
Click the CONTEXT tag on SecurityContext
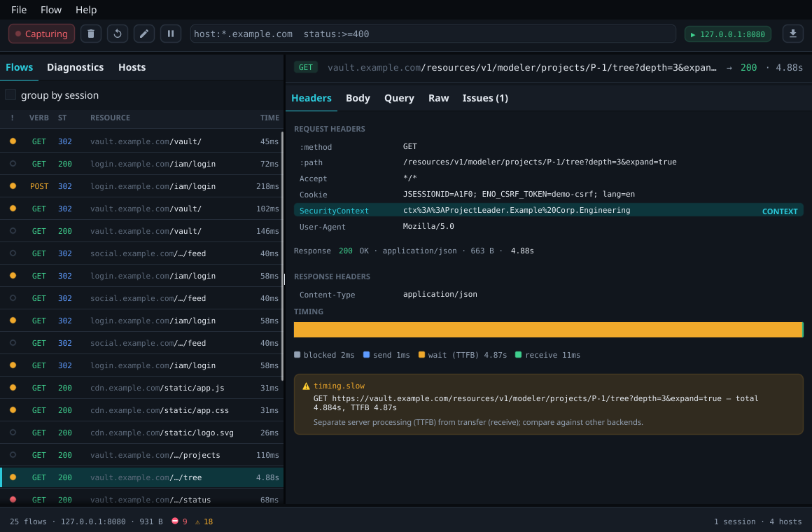779,211
